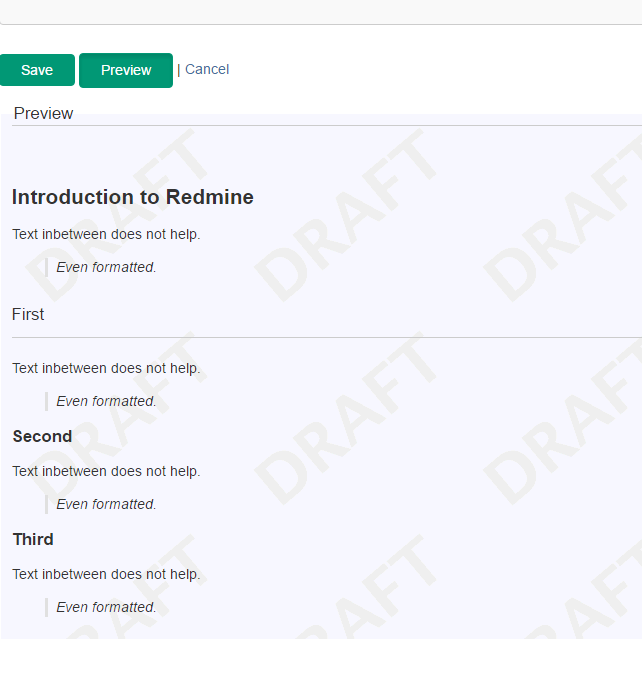Cancel editing via the Cancel link
The width and height of the screenshot is (642, 683).
pyautogui.click(x=207, y=69)
